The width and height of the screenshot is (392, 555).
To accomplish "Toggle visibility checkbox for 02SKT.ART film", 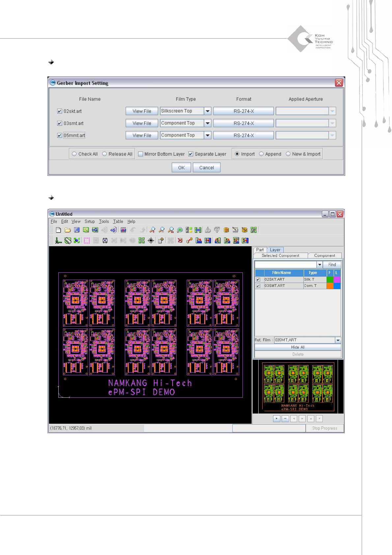I will click(258, 280).
